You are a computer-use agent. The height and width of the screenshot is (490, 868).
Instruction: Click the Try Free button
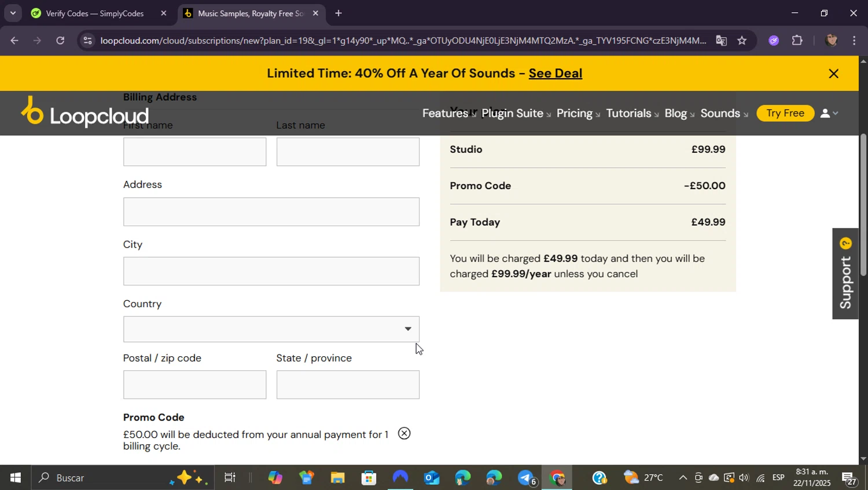tap(785, 113)
